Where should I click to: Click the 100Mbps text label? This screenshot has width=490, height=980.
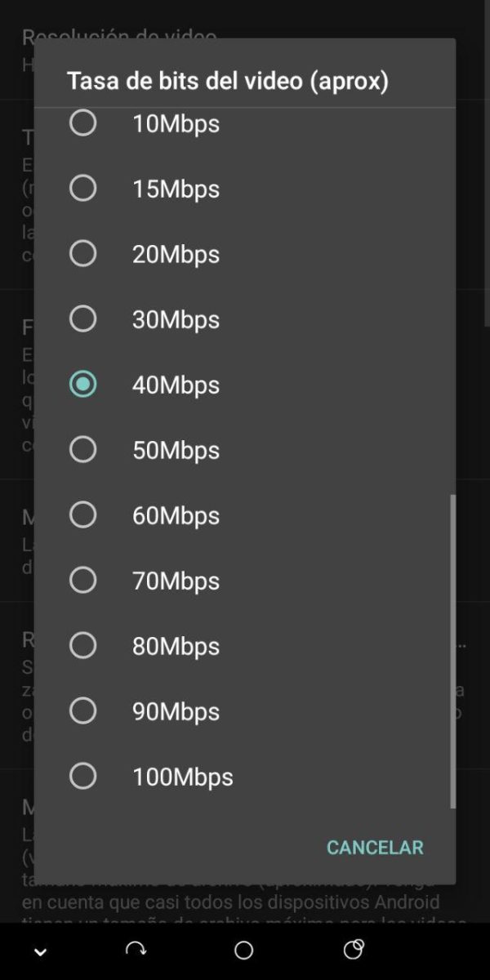tap(182, 777)
